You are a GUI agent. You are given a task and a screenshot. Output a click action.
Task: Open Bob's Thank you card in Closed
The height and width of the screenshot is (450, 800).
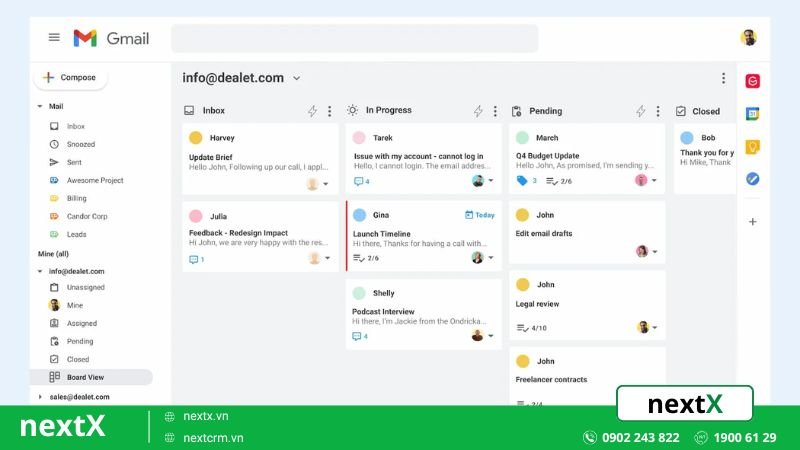[x=705, y=159]
